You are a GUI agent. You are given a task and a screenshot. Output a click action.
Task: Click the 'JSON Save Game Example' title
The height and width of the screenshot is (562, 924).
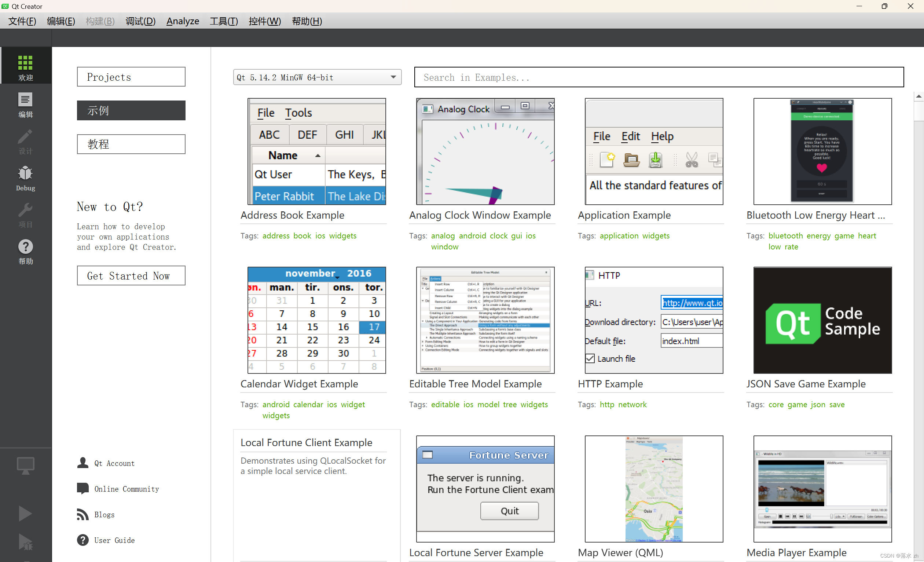[806, 384]
